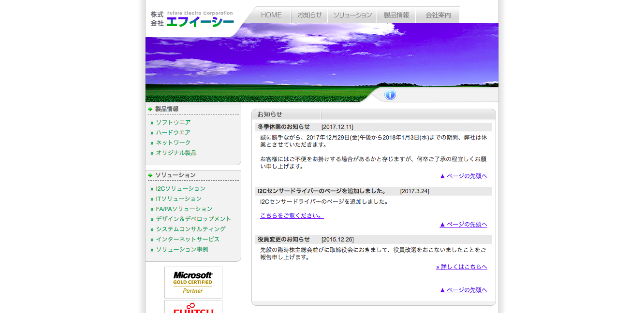Open the ソリューション事例 sidebar link
The height and width of the screenshot is (313, 644).
point(182,250)
